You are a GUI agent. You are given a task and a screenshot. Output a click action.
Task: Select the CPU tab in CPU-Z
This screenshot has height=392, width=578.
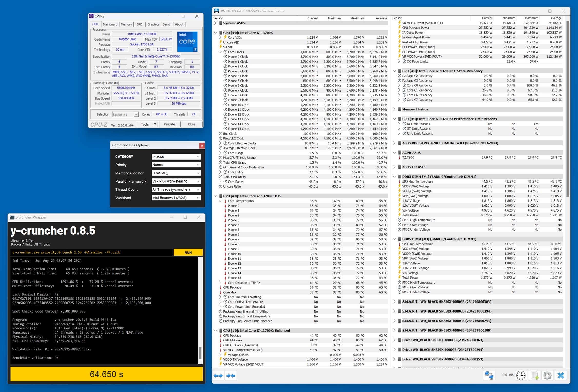coord(95,24)
